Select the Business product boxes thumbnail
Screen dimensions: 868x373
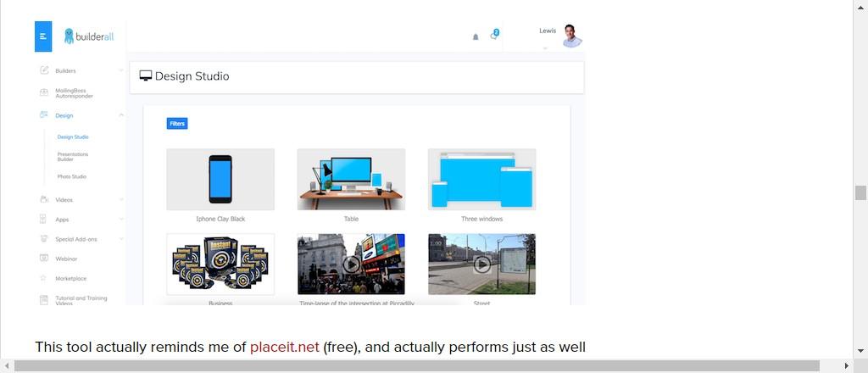point(220,264)
